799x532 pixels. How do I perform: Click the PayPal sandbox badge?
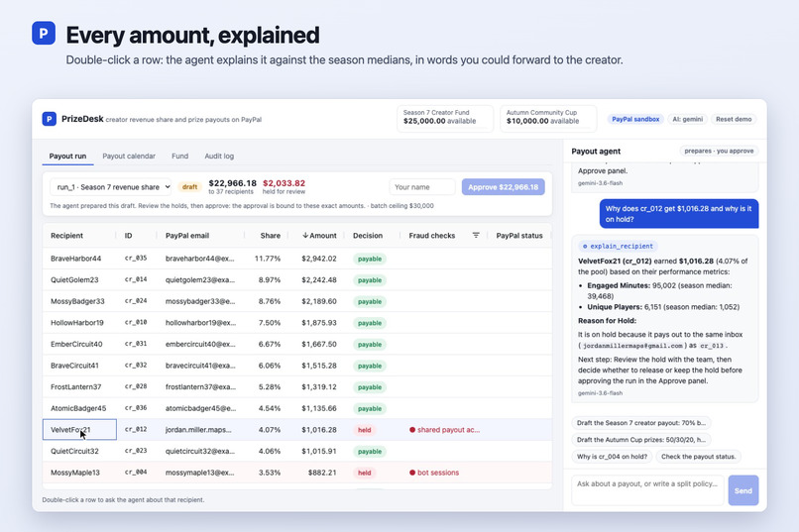coord(635,119)
